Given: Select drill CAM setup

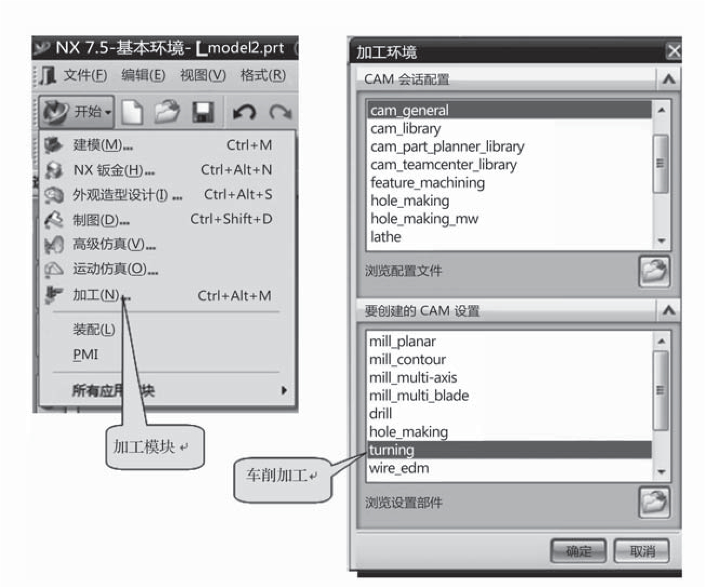Looking at the screenshot, I should click(509, 413).
